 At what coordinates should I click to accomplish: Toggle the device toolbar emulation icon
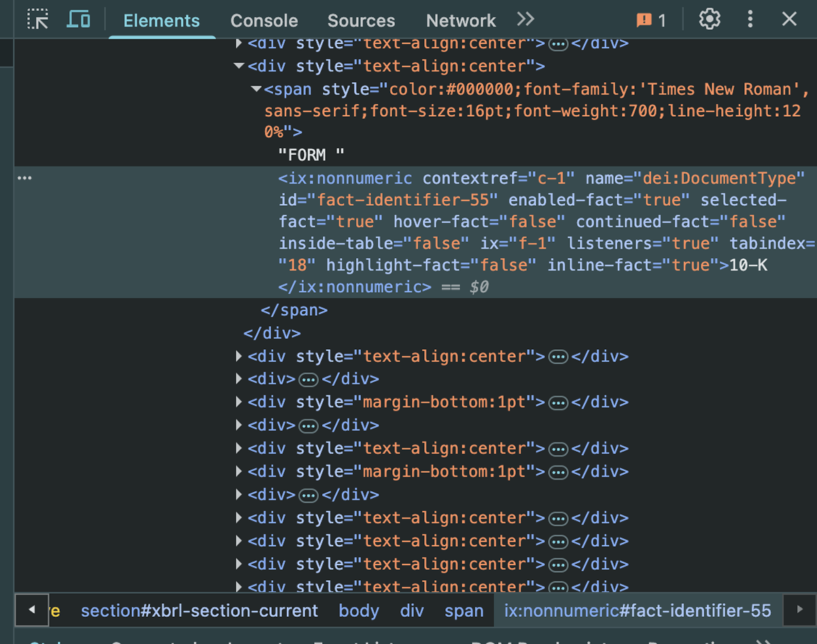point(79,19)
